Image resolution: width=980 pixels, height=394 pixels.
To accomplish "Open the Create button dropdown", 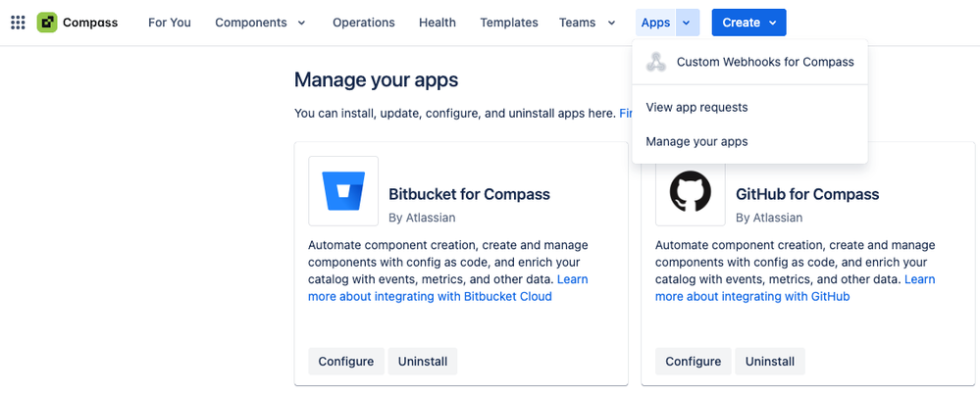I will 749,23.
